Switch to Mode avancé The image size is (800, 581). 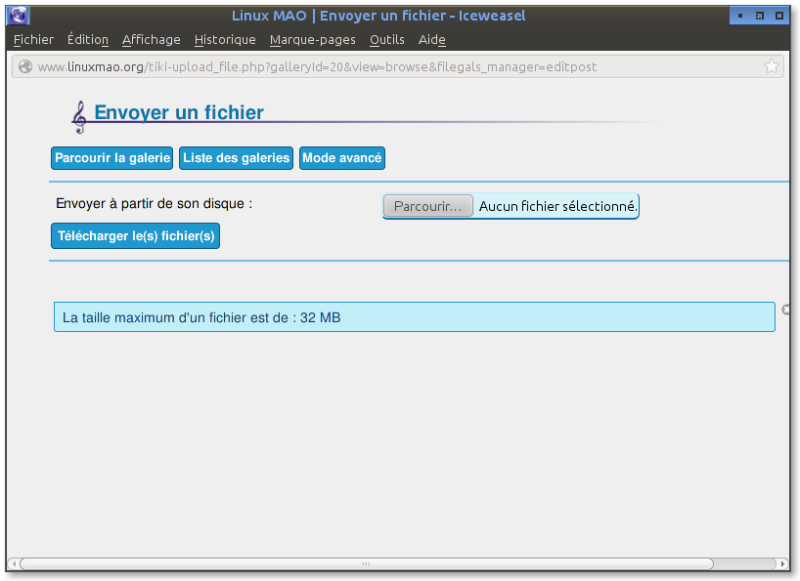tap(342, 158)
